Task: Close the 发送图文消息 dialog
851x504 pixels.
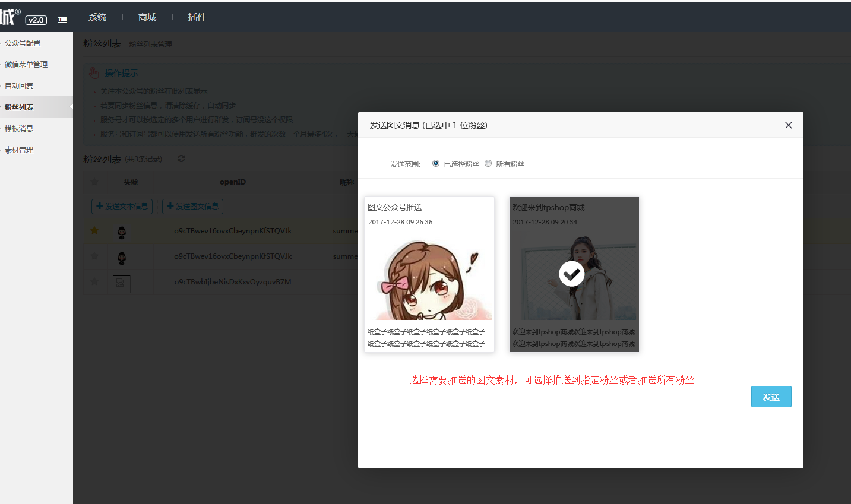Action: coord(789,125)
